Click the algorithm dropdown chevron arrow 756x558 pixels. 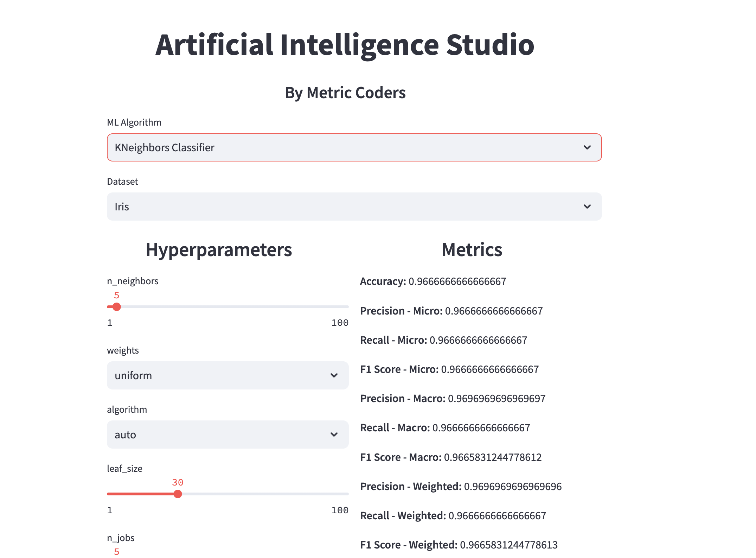point(334,435)
